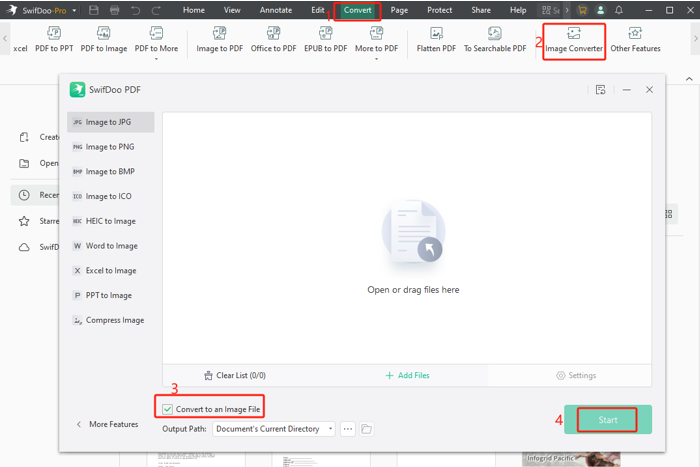This screenshot has width=700, height=467.
Task: Open the Share tab
Action: (481, 10)
